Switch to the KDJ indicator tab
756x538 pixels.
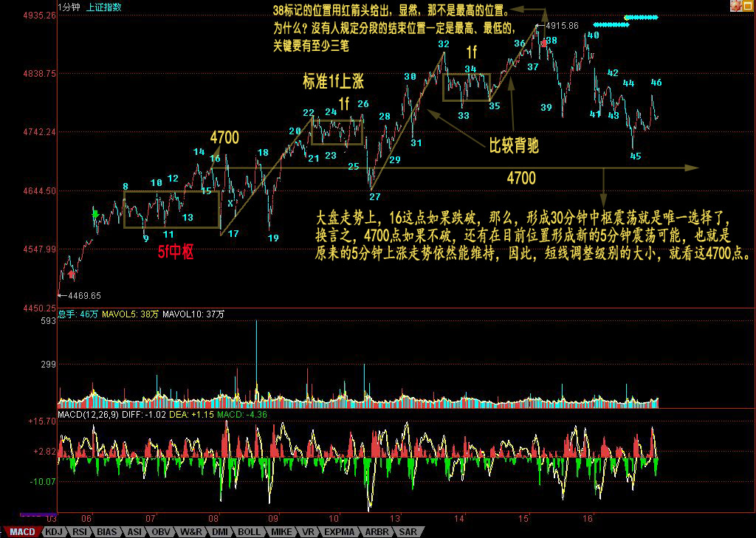(53, 531)
